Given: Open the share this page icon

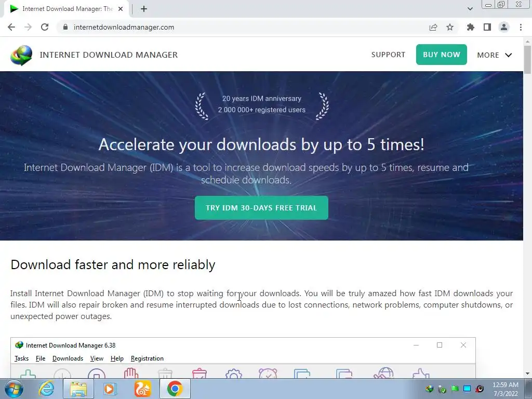Looking at the screenshot, I should click(x=433, y=27).
